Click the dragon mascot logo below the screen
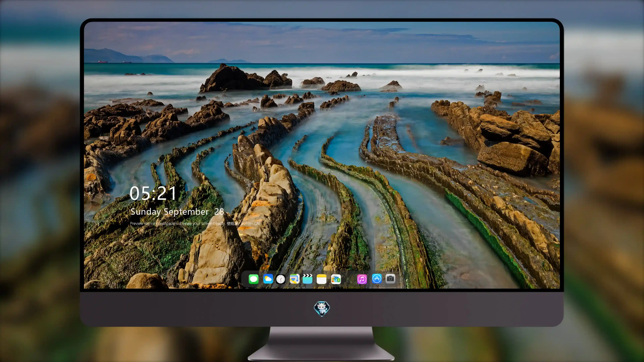The width and height of the screenshot is (644, 362). coord(322,309)
